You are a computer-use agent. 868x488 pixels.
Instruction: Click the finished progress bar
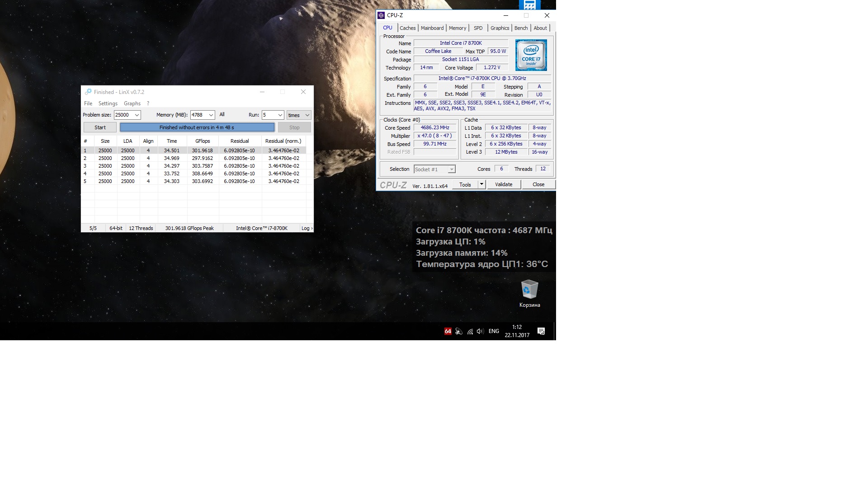(x=197, y=127)
